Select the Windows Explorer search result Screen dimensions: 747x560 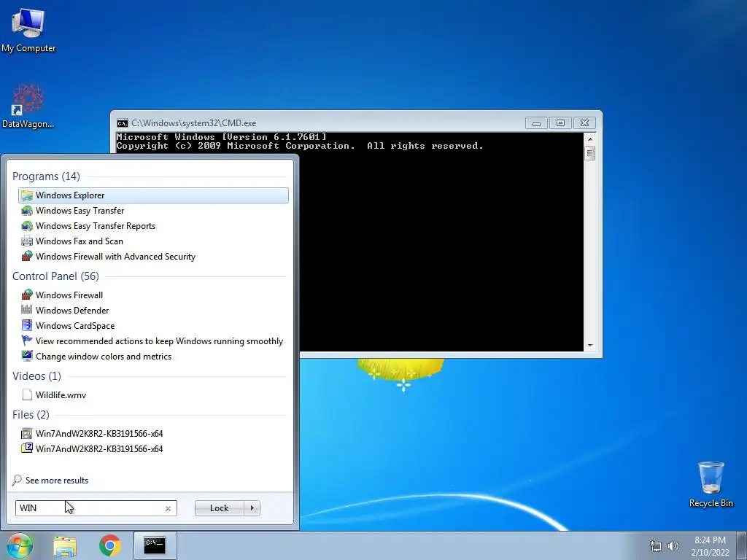(153, 195)
